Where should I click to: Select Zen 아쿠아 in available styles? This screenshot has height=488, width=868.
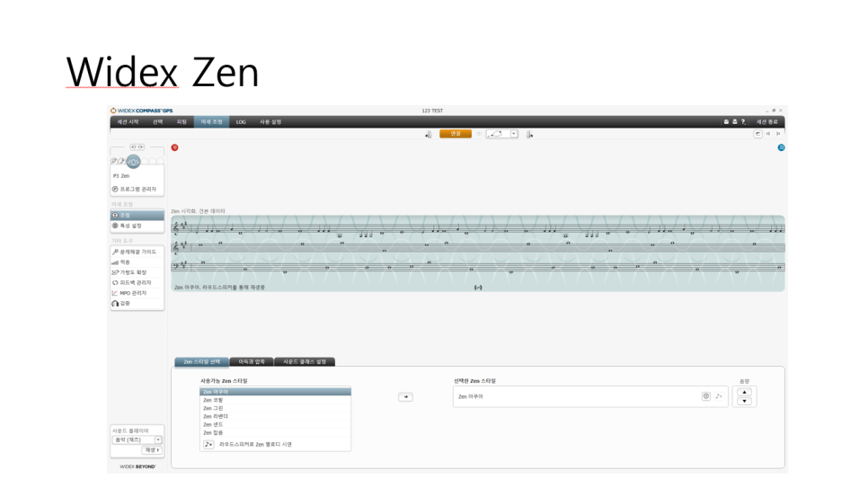click(x=275, y=392)
